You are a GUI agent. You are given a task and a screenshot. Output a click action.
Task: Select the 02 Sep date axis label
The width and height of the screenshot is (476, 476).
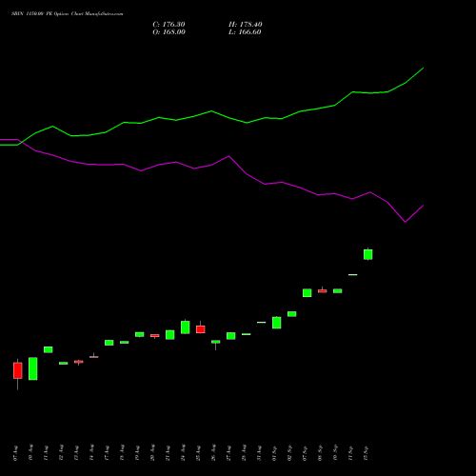[x=290, y=453]
